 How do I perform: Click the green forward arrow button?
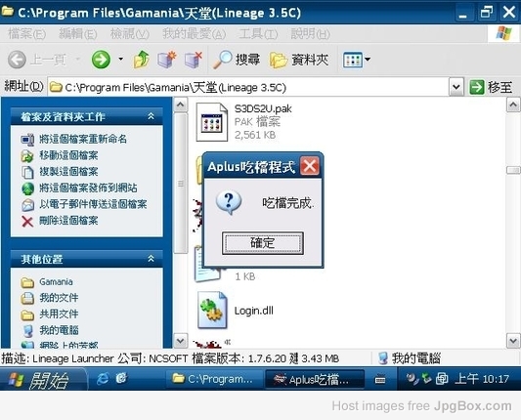pyautogui.click(x=101, y=60)
